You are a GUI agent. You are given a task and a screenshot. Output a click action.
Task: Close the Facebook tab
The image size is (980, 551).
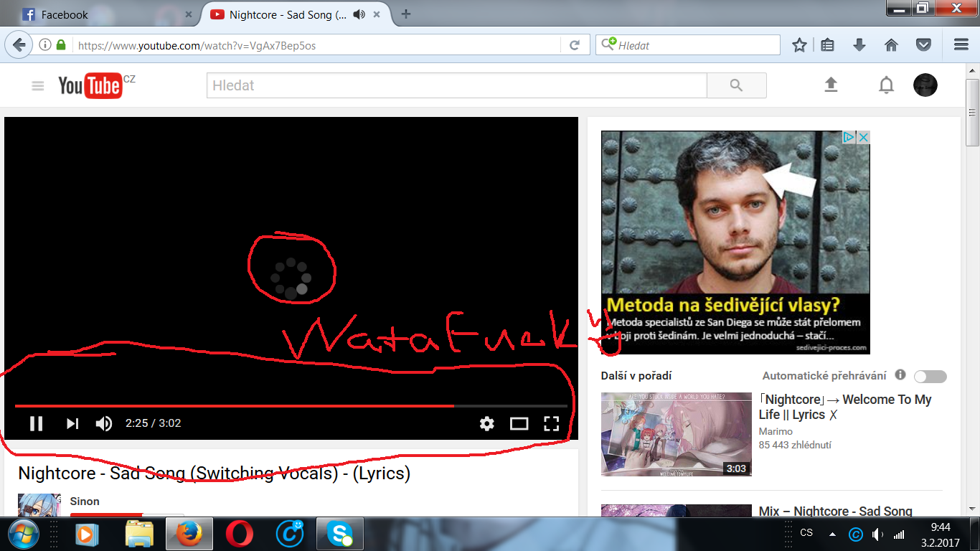click(x=189, y=14)
